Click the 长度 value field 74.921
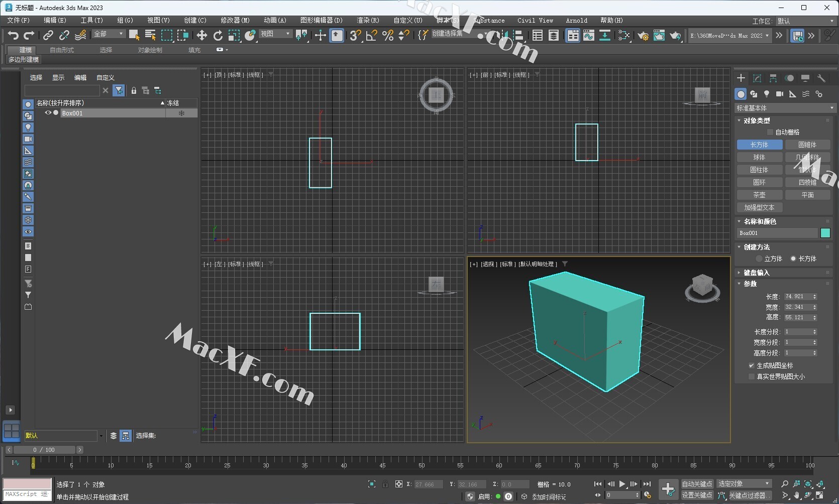 (x=797, y=297)
